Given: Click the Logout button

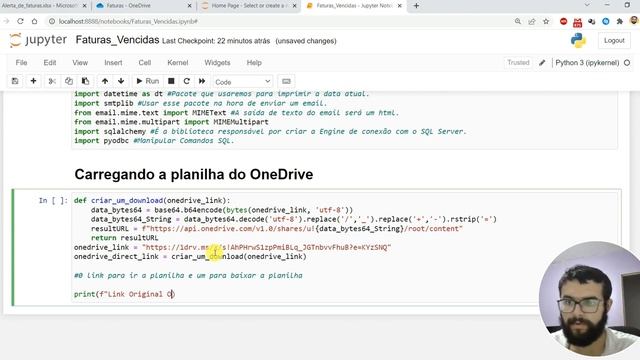Looking at the screenshot, I should [x=614, y=41].
